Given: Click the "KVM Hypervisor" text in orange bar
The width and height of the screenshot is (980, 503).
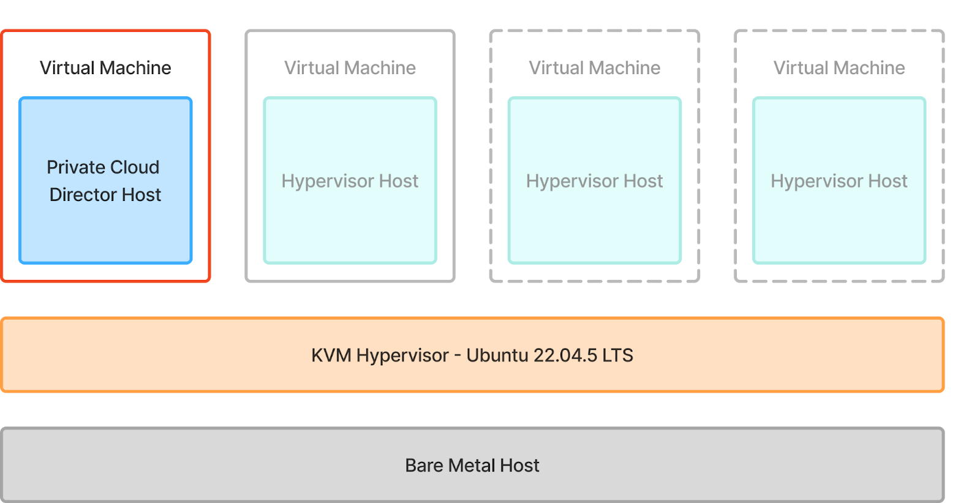Looking at the screenshot, I should 380,355.
